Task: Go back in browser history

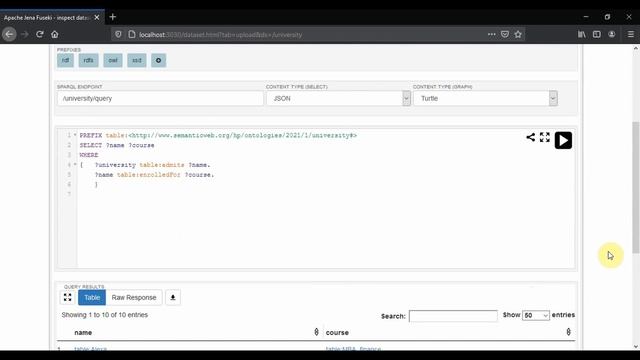Action: 9,34
